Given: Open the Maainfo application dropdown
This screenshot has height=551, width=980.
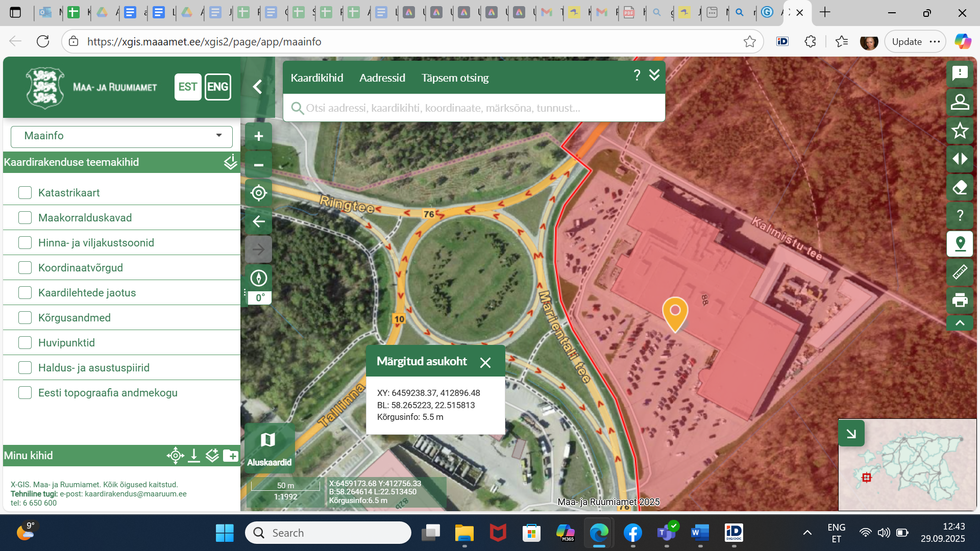Looking at the screenshot, I should click(x=121, y=136).
